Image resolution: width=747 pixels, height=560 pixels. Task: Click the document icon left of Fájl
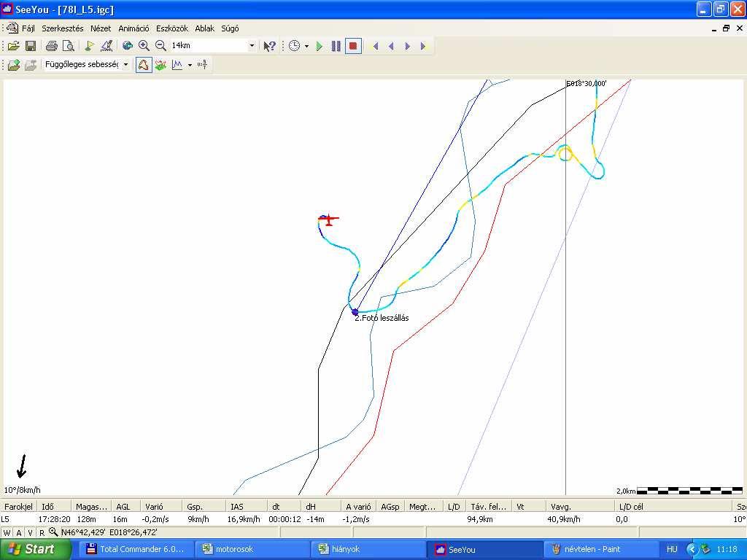12,28
